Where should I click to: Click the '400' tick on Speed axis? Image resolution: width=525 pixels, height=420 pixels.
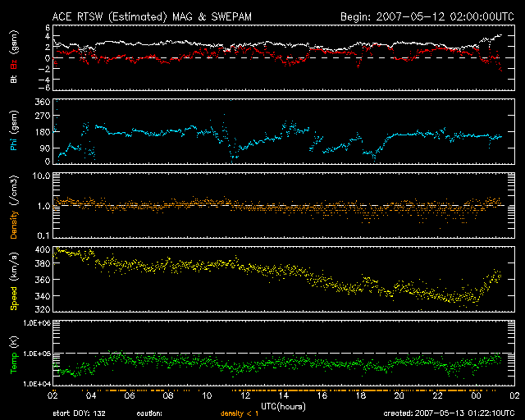43,249
